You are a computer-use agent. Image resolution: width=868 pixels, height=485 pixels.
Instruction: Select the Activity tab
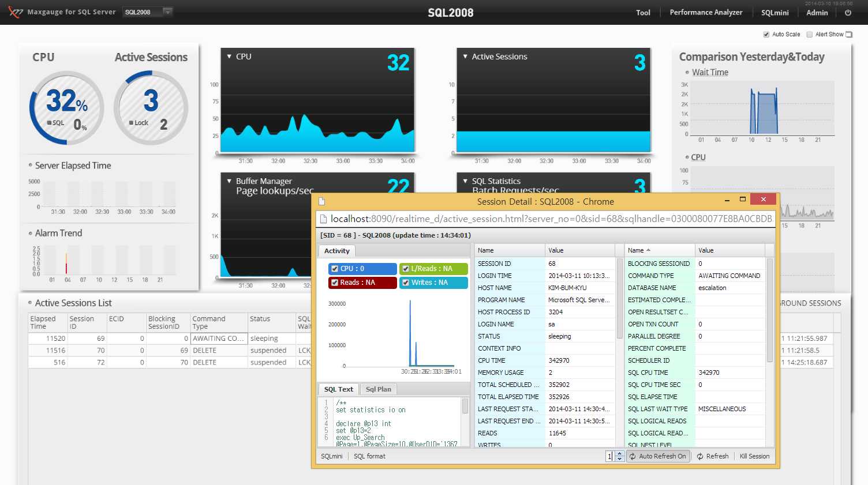[x=337, y=251]
